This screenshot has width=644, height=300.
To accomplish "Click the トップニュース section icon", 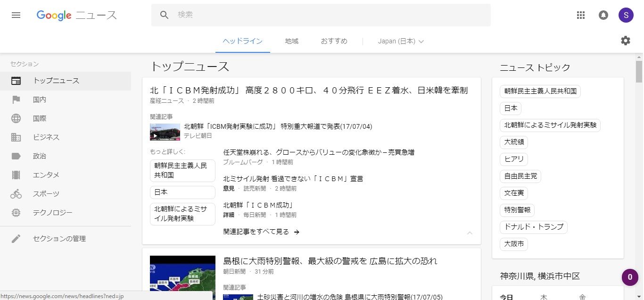I will (x=16, y=81).
